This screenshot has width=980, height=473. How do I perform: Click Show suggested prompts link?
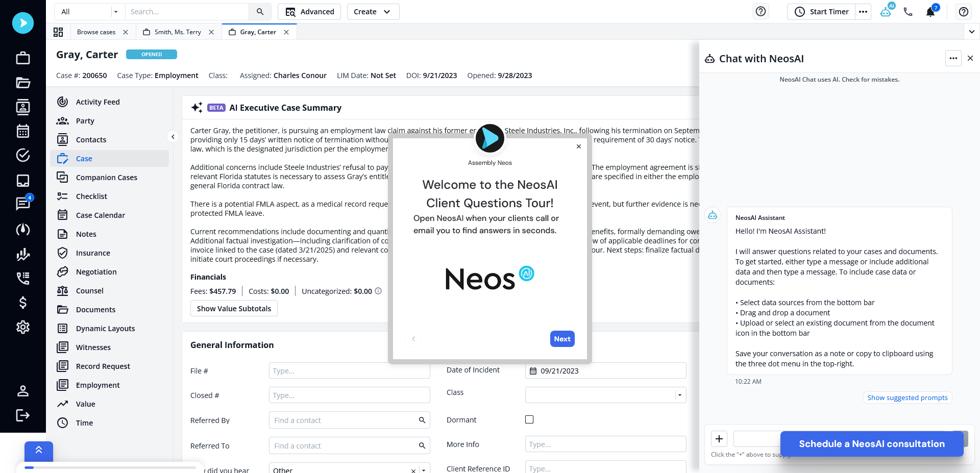(907, 397)
